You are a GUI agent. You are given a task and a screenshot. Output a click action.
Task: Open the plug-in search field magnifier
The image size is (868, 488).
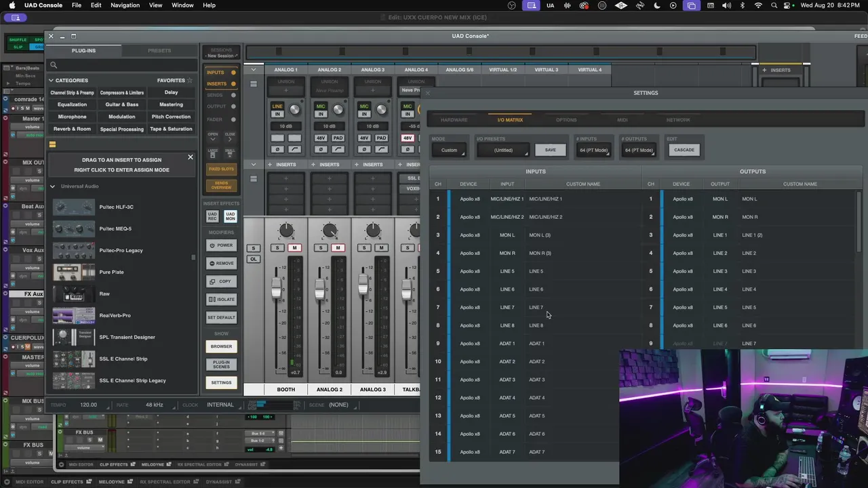click(54, 65)
